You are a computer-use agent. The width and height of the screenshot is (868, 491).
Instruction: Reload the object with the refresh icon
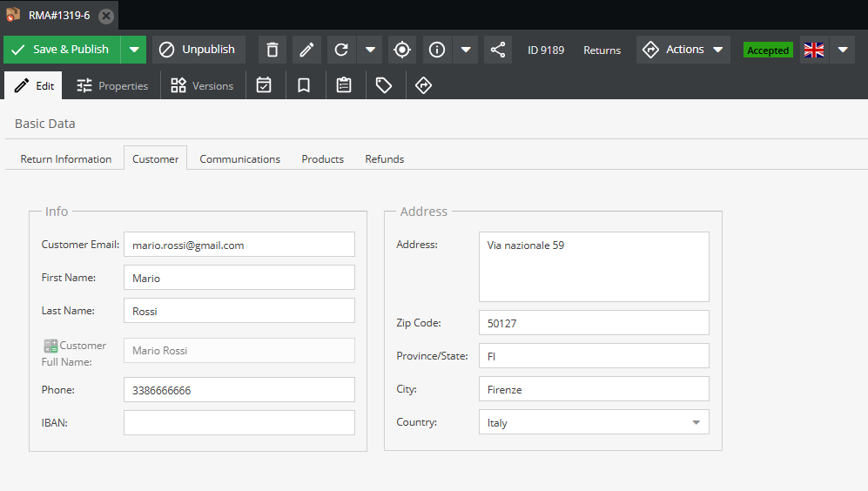341,50
